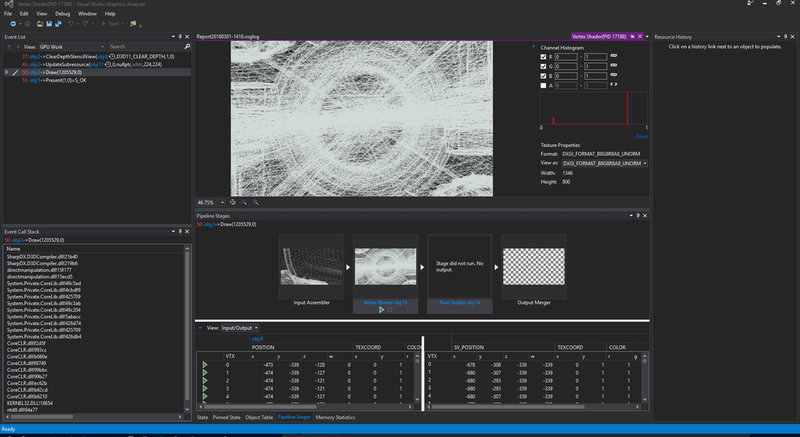Collapse the vertex data view blue chevron
800x437 pixels.
[x=200, y=328]
